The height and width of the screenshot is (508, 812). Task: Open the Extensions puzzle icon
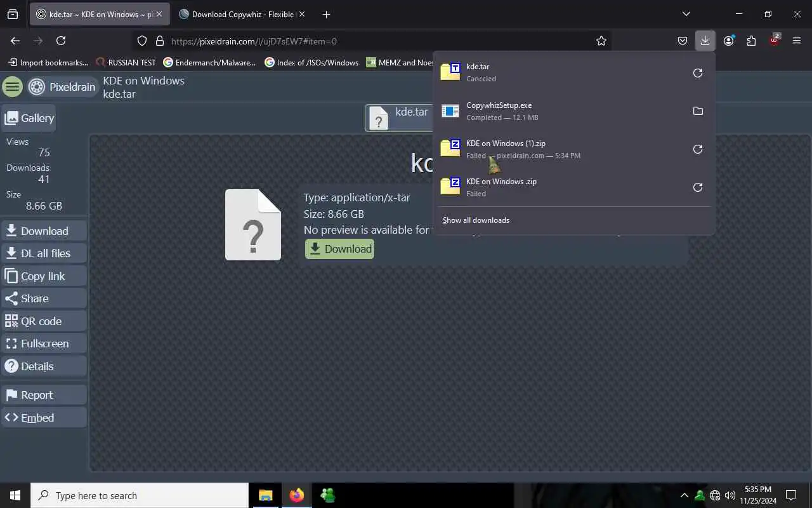751,41
